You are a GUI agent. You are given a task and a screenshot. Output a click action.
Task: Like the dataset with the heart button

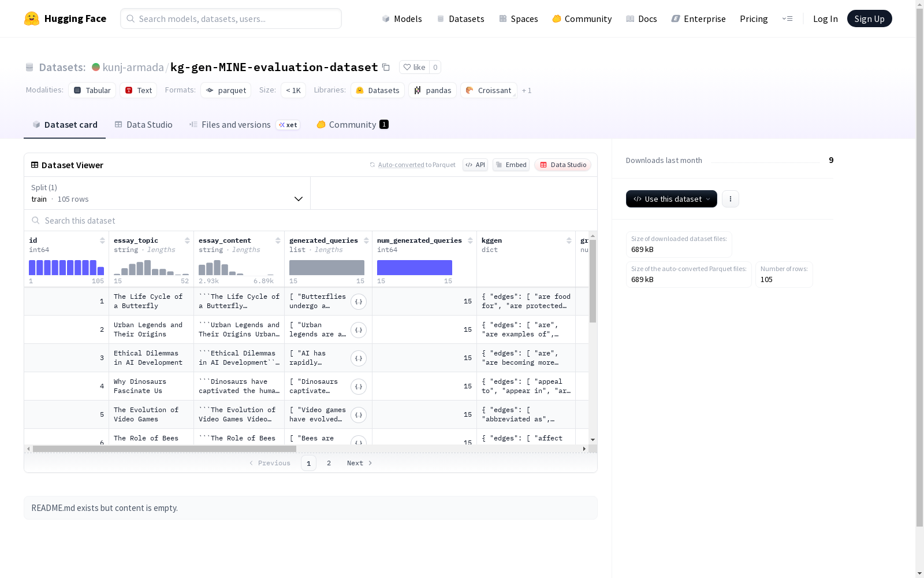point(414,67)
